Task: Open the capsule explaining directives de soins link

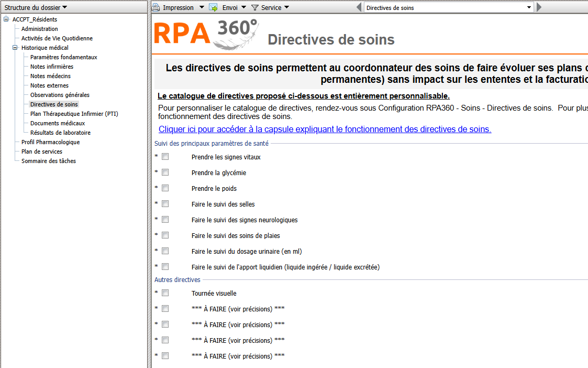Action: [325, 129]
